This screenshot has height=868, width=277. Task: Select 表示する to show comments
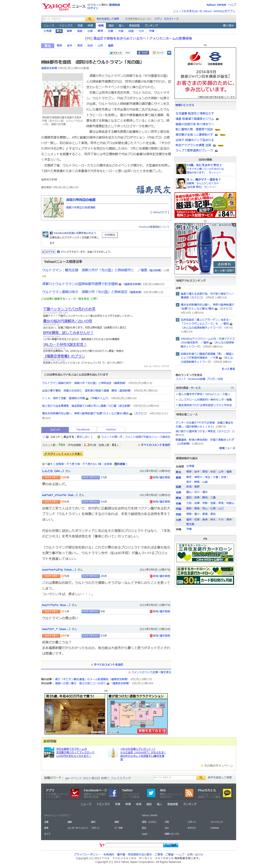[68, 437]
